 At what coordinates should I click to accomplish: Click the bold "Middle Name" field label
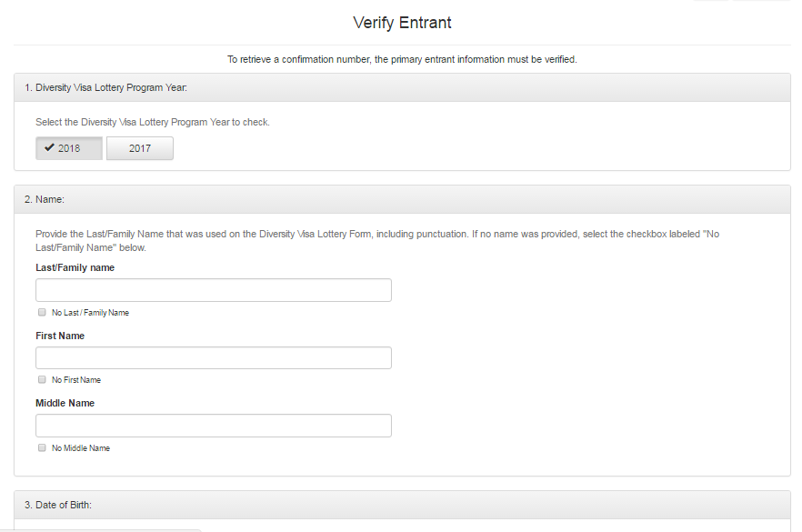[65, 403]
